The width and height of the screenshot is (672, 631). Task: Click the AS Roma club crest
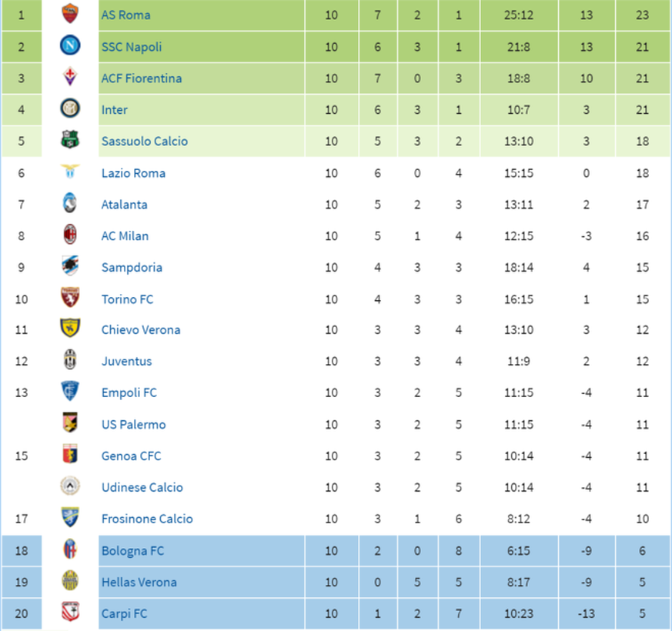70,14
